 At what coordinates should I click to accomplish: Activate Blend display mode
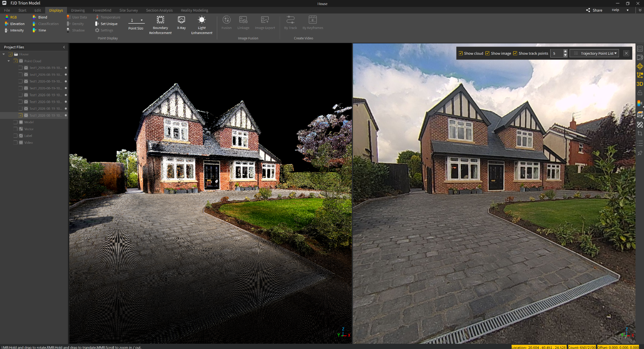[x=40, y=17]
